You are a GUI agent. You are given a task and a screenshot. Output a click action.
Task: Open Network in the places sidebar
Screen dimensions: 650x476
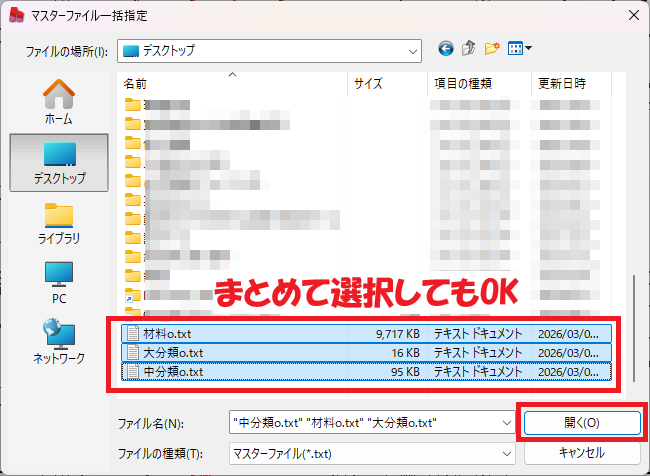point(59,341)
